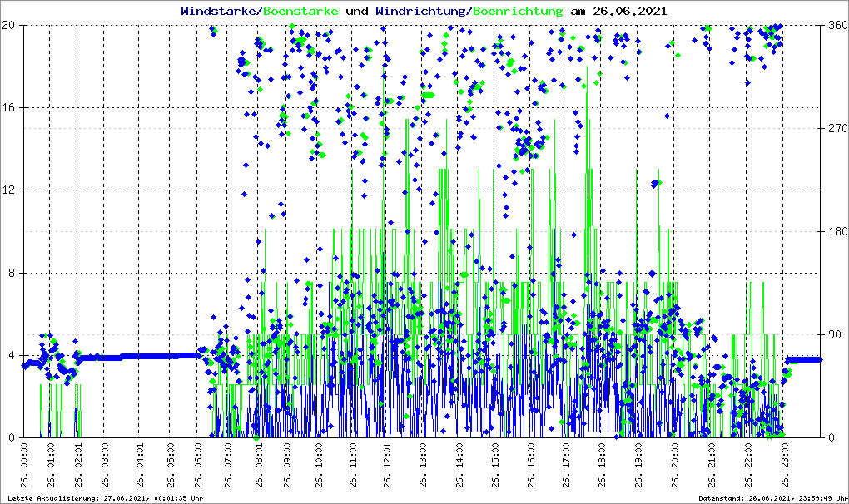Select the "0" label on the left axis
Viewport: 849px width, 504px height.
[x=12, y=438]
